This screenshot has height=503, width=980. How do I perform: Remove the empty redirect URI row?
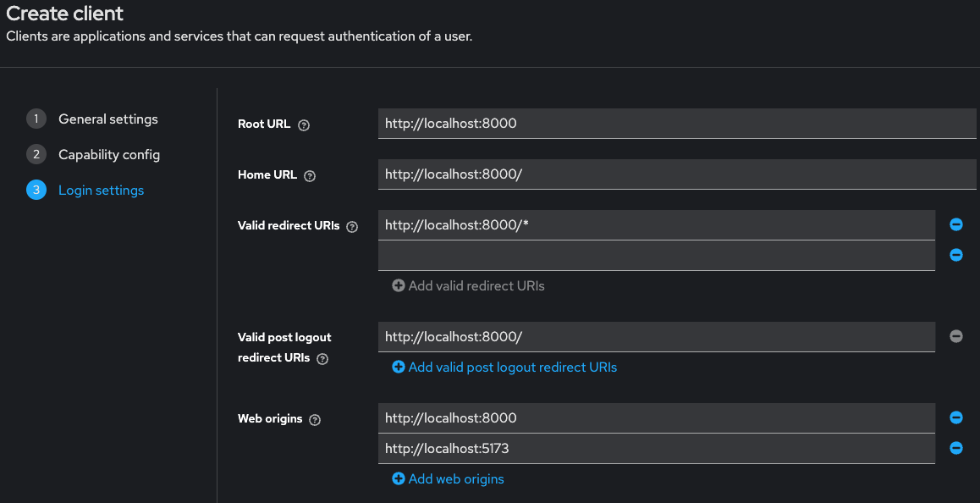(956, 255)
